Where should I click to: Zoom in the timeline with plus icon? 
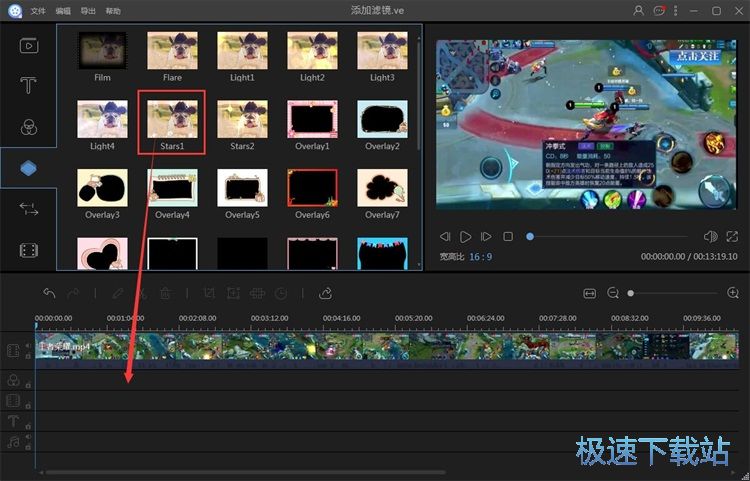point(733,293)
